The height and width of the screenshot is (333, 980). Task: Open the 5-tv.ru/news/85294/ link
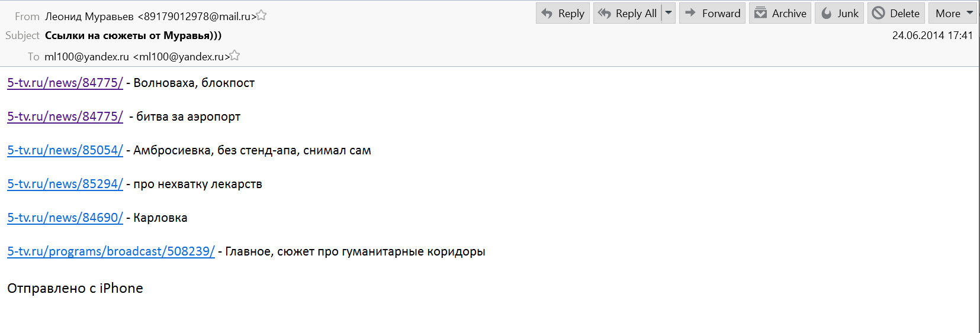tap(65, 184)
